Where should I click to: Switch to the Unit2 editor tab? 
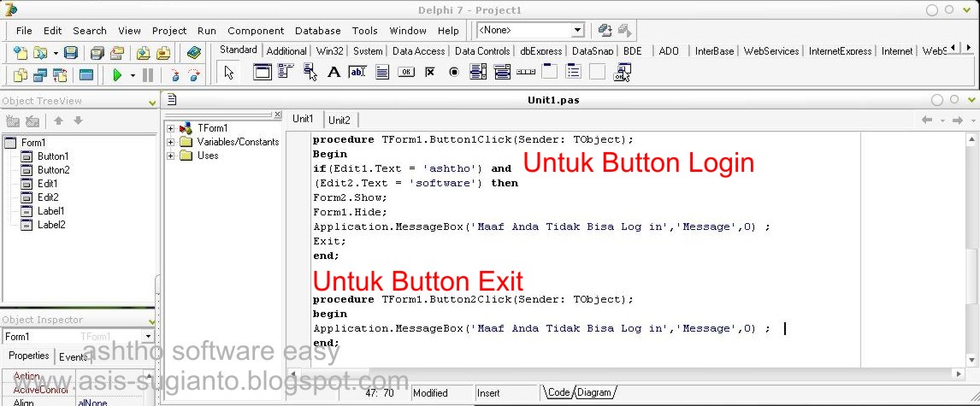339,120
